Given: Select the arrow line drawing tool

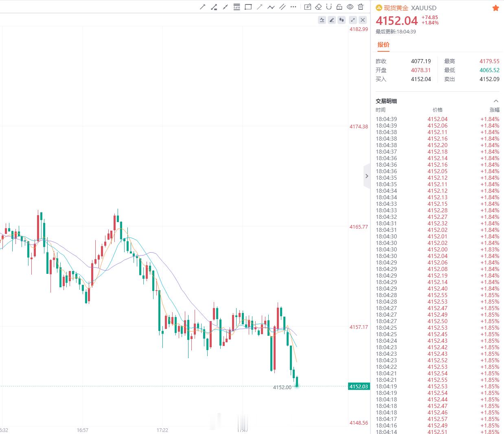Looking at the screenshot, I should coord(202,7).
